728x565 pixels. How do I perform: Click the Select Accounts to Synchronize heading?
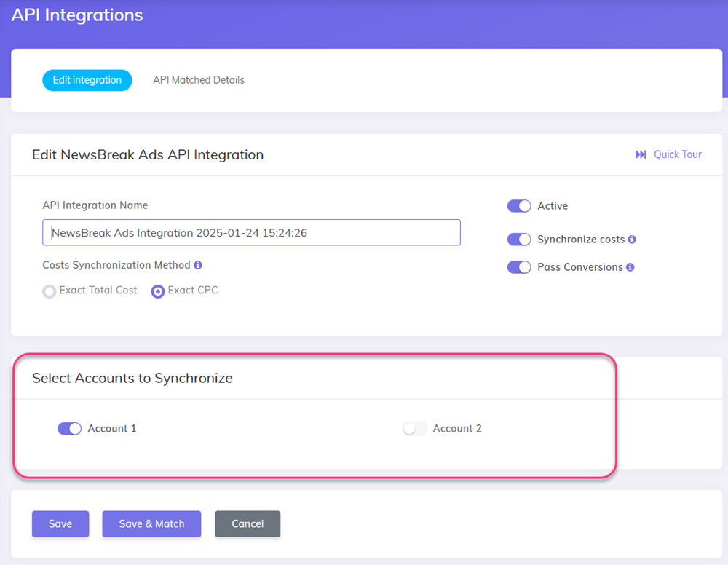click(x=132, y=378)
